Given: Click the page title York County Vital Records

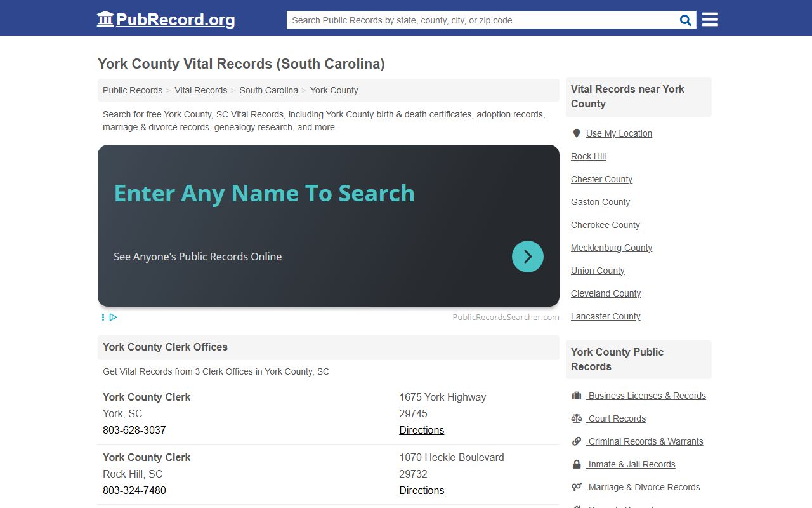Looking at the screenshot, I should (x=241, y=63).
